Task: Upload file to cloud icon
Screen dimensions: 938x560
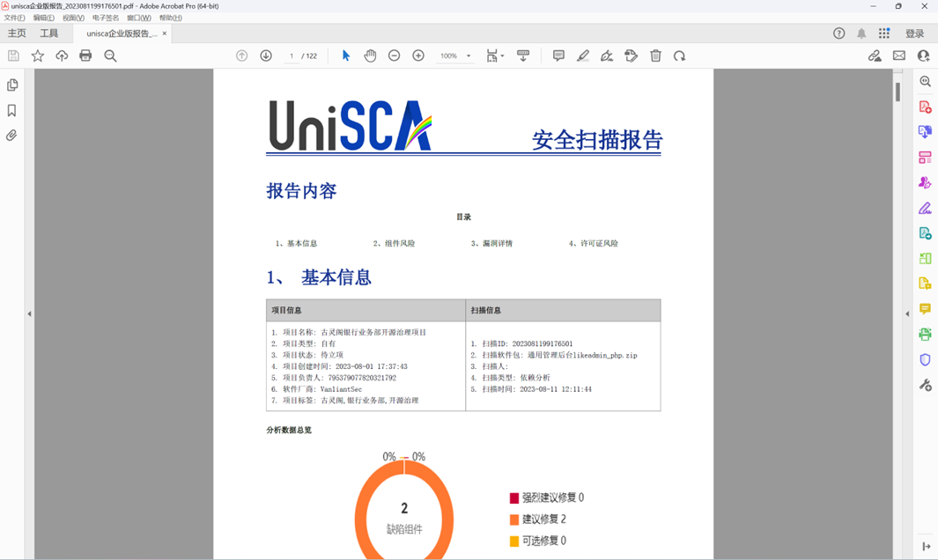Action: click(62, 55)
